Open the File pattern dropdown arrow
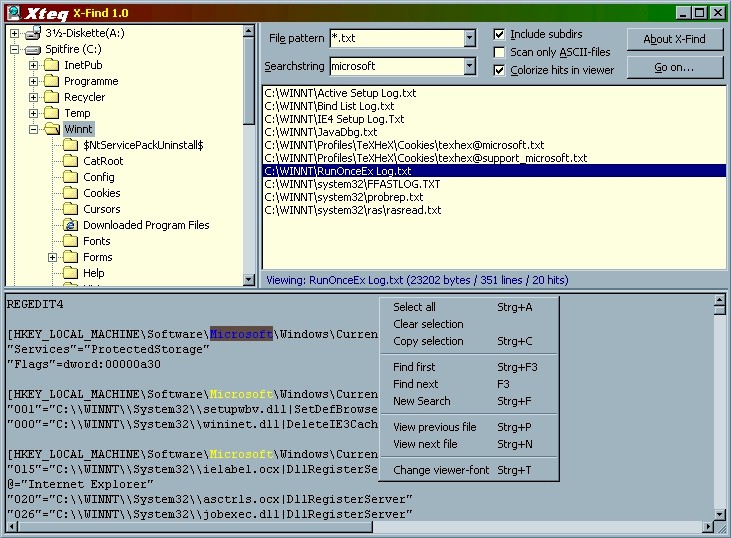The width and height of the screenshot is (731, 538). click(x=470, y=38)
